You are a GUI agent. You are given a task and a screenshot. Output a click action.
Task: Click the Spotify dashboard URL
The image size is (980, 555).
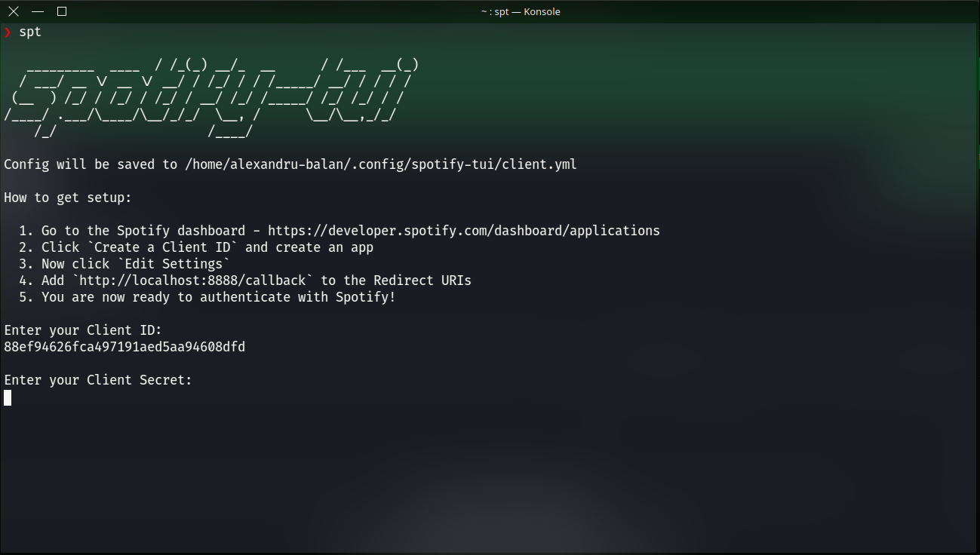[x=464, y=231]
